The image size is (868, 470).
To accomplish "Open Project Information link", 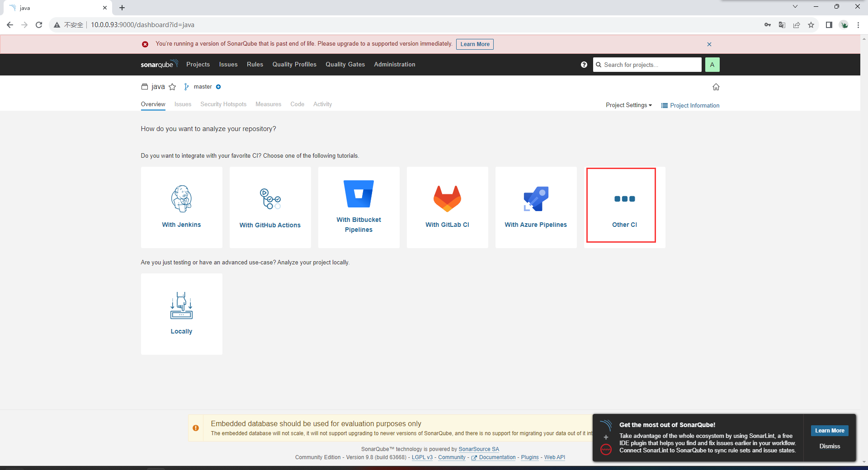I will 690,105.
